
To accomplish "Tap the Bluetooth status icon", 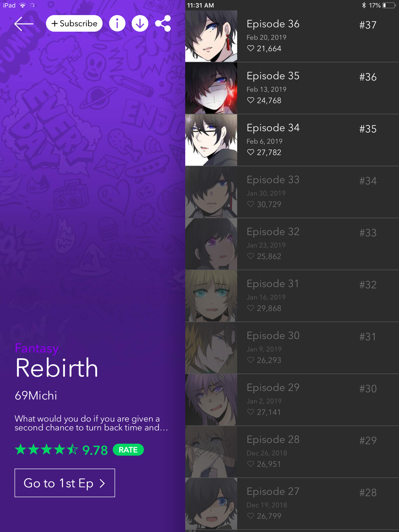I will [x=364, y=5].
